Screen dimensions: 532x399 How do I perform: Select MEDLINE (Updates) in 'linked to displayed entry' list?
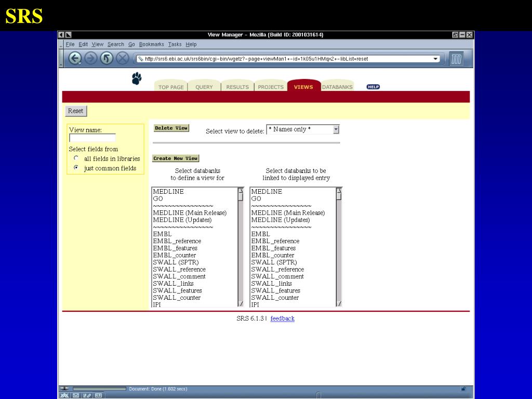[x=293, y=220]
